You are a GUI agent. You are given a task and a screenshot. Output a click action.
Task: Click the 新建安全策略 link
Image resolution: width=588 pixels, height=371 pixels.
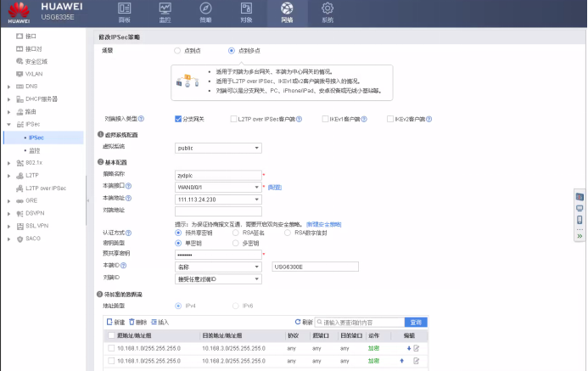[x=324, y=224]
